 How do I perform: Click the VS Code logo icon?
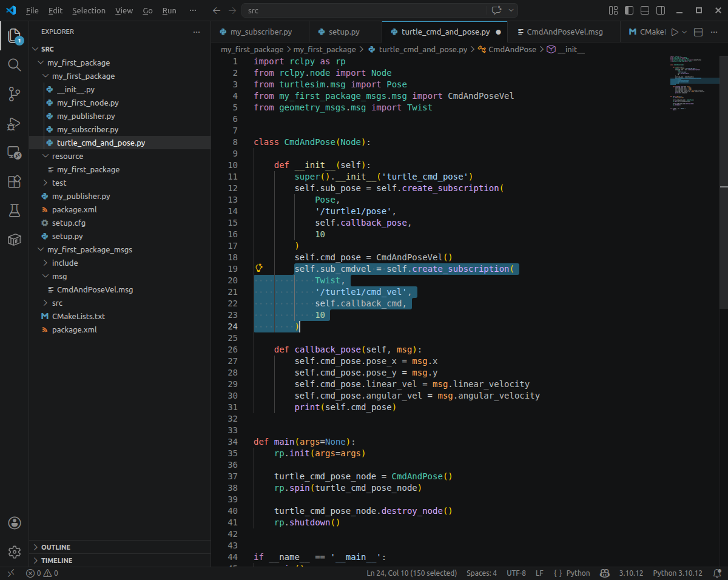tap(10, 11)
